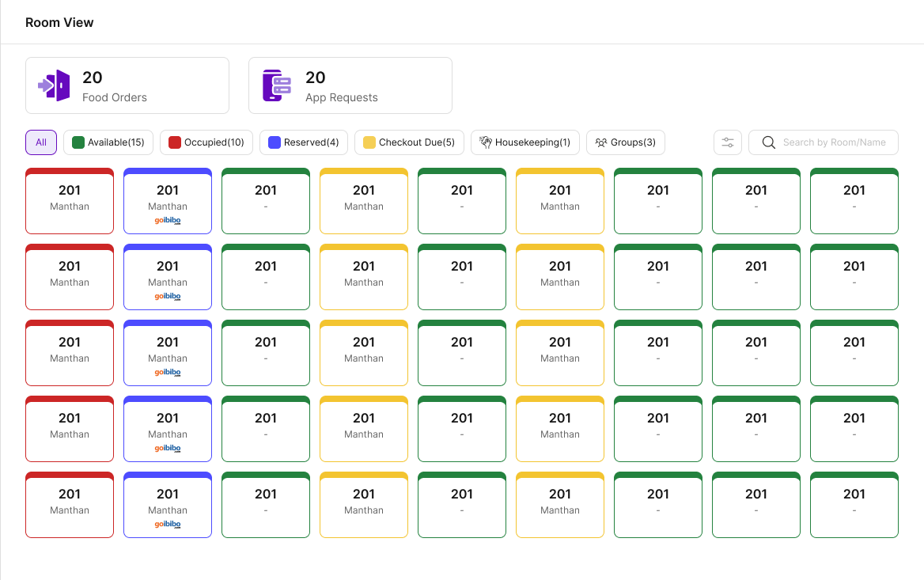Click the goibibo logo on the bottom reserved card

tap(168, 525)
